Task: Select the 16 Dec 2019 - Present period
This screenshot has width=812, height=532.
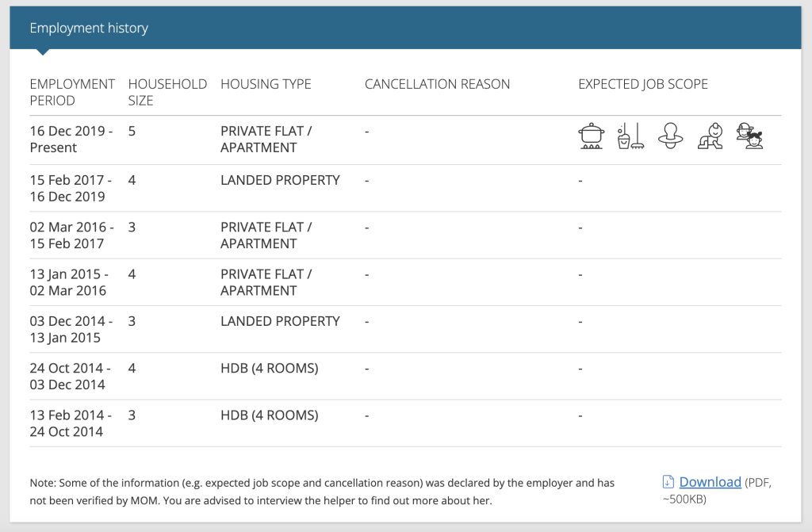Action: pyautogui.click(x=71, y=140)
